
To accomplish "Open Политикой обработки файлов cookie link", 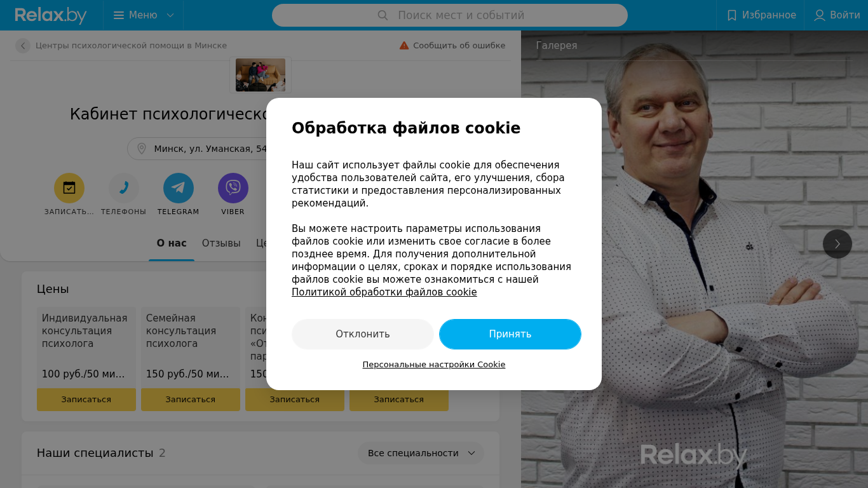I will tap(384, 292).
